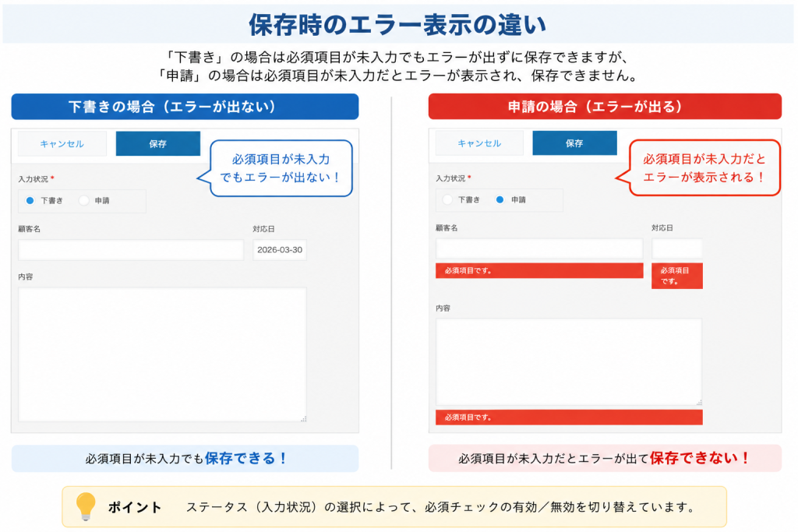
Task: Click キャンセル button in the draft (下書き) panel
Action: tap(62, 144)
